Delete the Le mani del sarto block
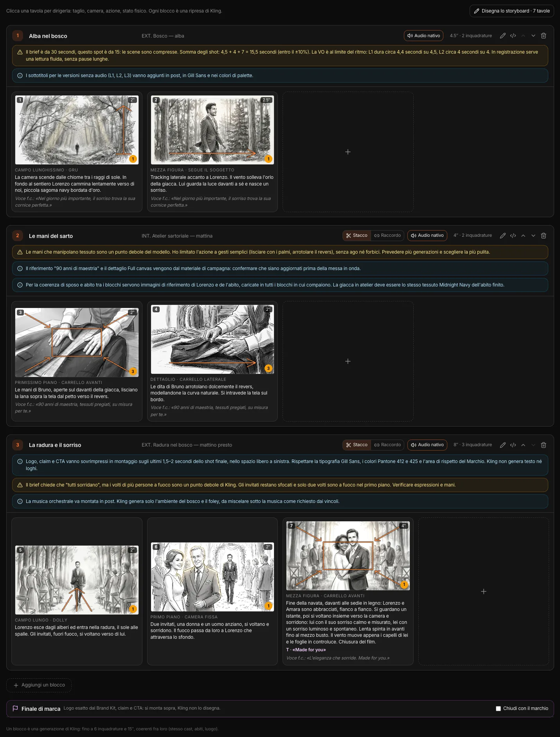Image resolution: width=560 pixels, height=737 pixels. (x=544, y=236)
